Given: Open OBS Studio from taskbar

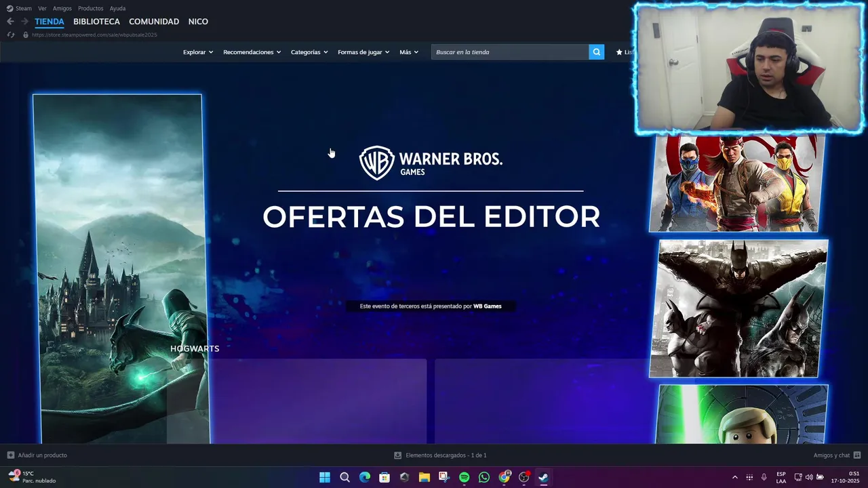Looking at the screenshot, I should [524, 477].
